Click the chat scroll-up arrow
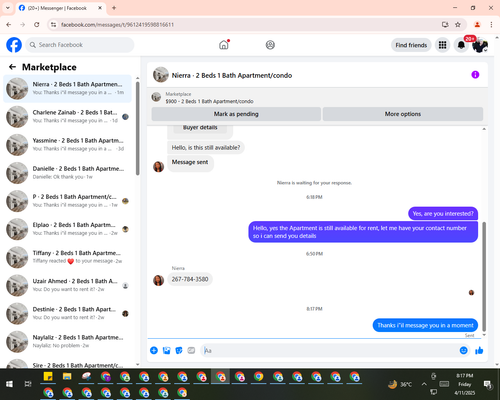Image resolution: width=500 pixels, height=400 pixels. coord(484,129)
